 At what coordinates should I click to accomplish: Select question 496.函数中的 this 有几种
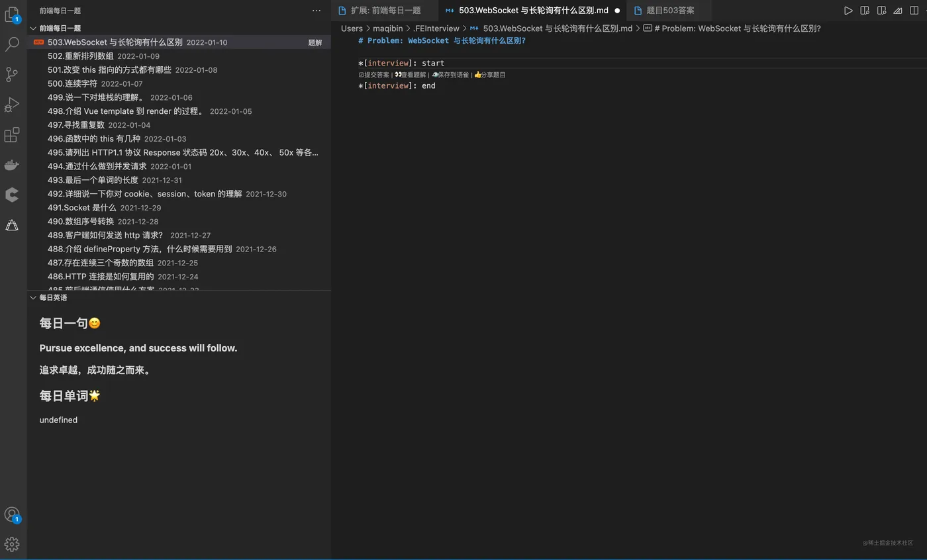point(179,139)
